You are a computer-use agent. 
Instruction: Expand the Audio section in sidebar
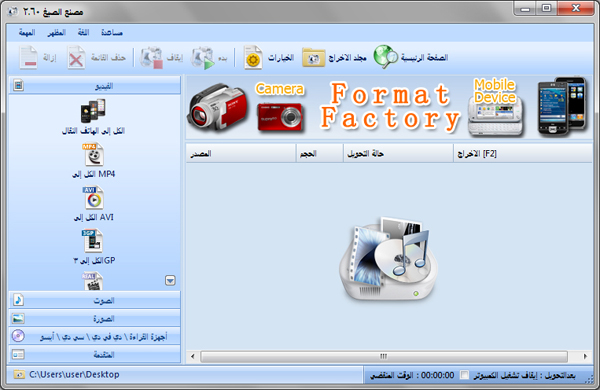point(95,300)
